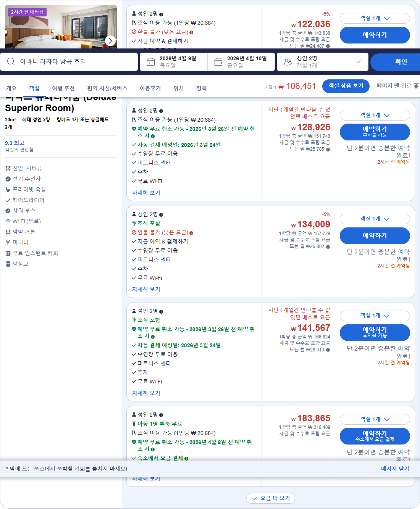Viewport: 420px width, 509px height.
Task: Open the room photo thumbnail
Action: coord(61,27)
